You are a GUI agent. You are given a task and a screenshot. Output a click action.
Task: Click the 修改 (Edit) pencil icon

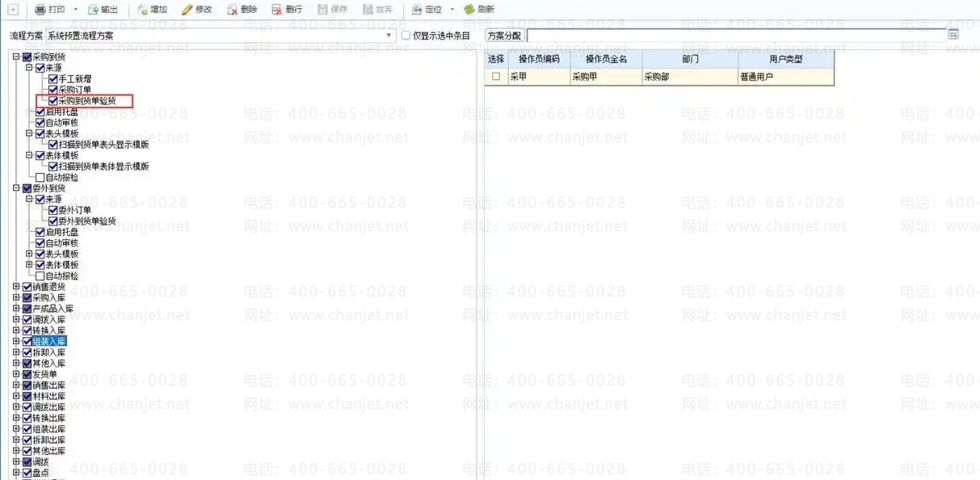[x=187, y=10]
